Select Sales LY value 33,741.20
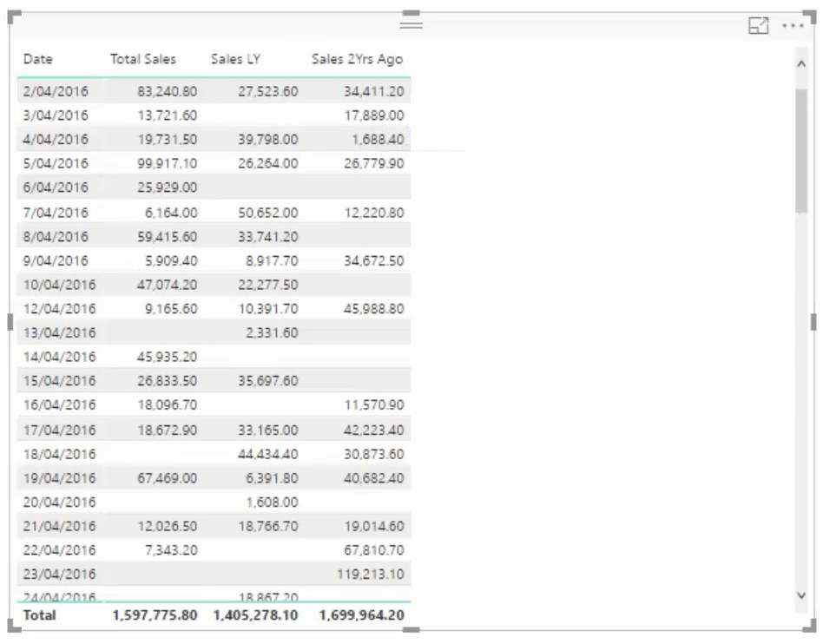The image size is (823, 644). pos(268,237)
